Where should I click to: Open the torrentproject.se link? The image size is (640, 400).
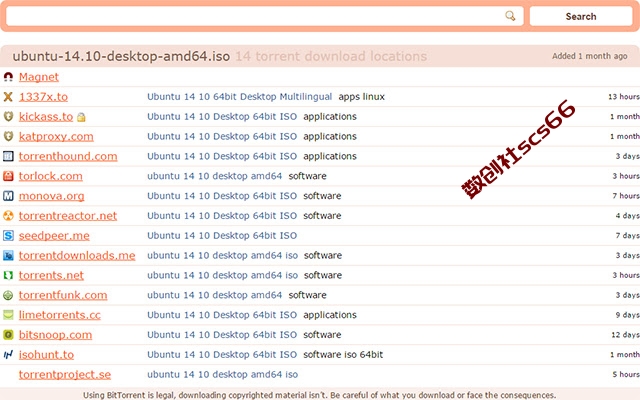click(64, 374)
